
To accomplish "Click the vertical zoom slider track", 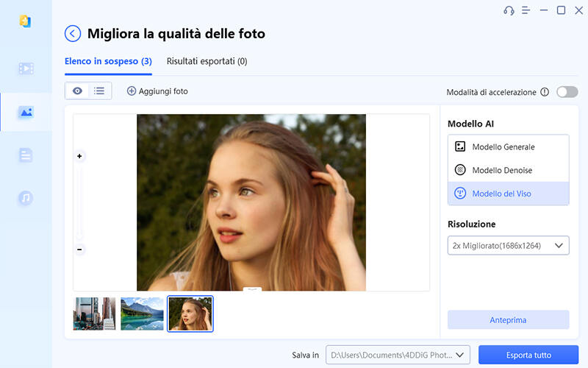I will (x=79, y=203).
